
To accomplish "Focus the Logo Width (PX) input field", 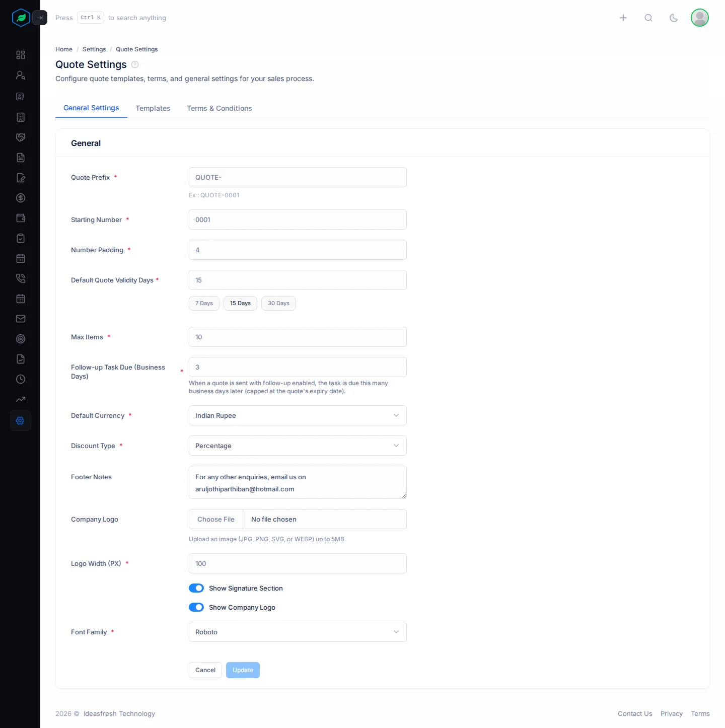I will (x=298, y=563).
